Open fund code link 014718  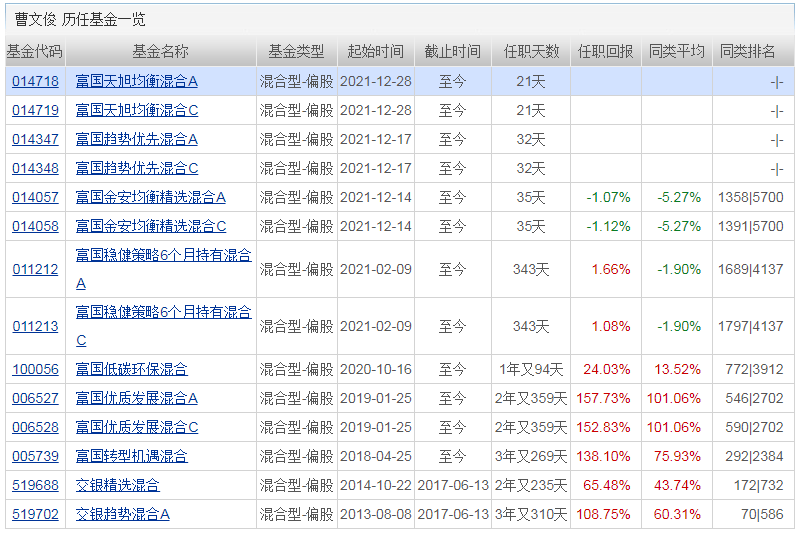[35, 82]
